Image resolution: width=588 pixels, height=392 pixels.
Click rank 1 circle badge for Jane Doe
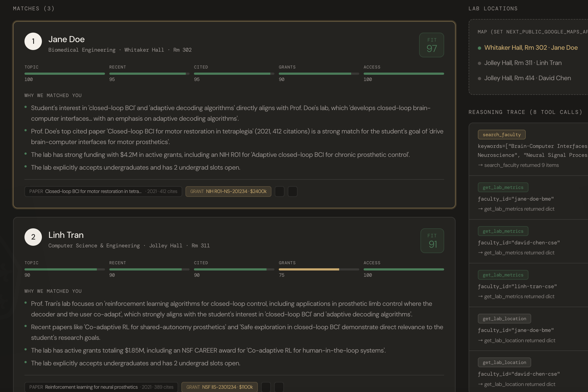33,41
